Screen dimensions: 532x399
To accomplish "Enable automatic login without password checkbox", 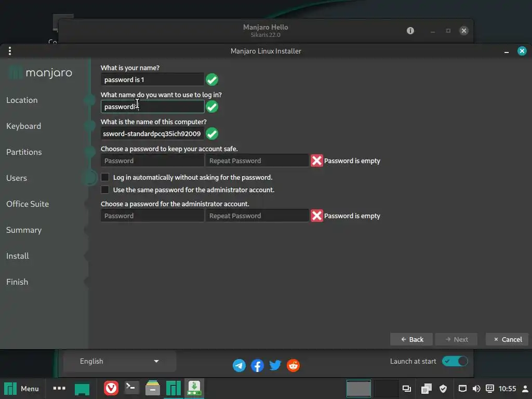I will pos(105,177).
